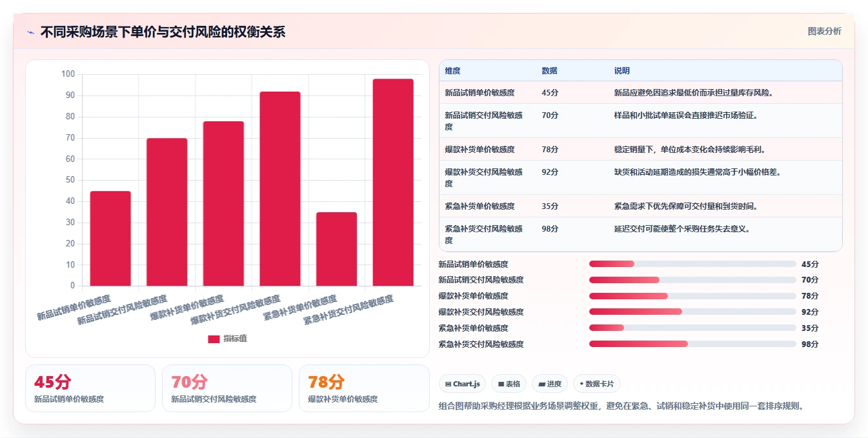Click the sparkle icon in 数据卡片 tag
Image resolution: width=868 pixels, height=438 pixels.
[581, 384]
